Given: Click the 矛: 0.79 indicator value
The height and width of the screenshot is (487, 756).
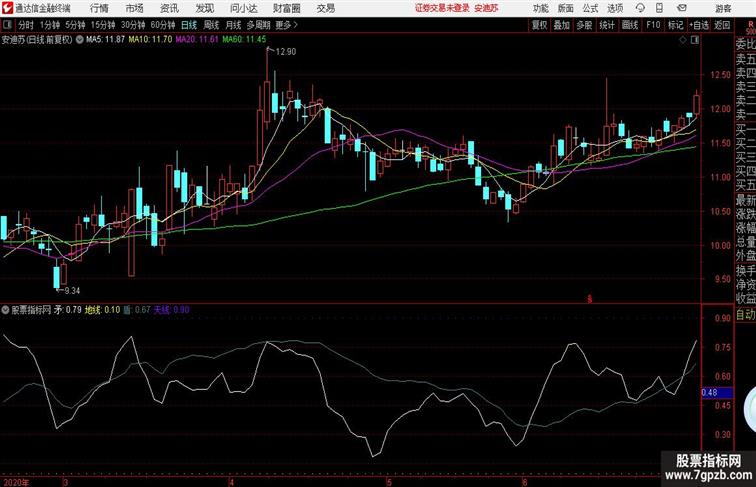Looking at the screenshot, I should pyautogui.click(x=68, y=310).
